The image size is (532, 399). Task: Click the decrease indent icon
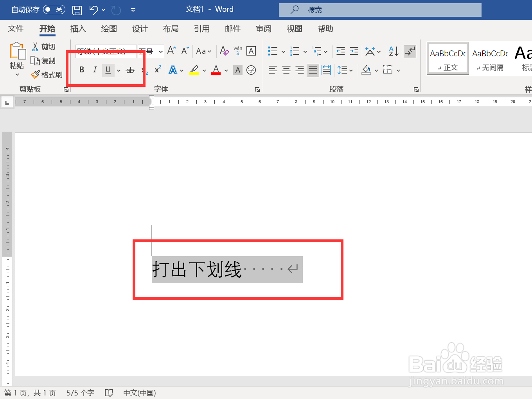[x=341, y=51]
